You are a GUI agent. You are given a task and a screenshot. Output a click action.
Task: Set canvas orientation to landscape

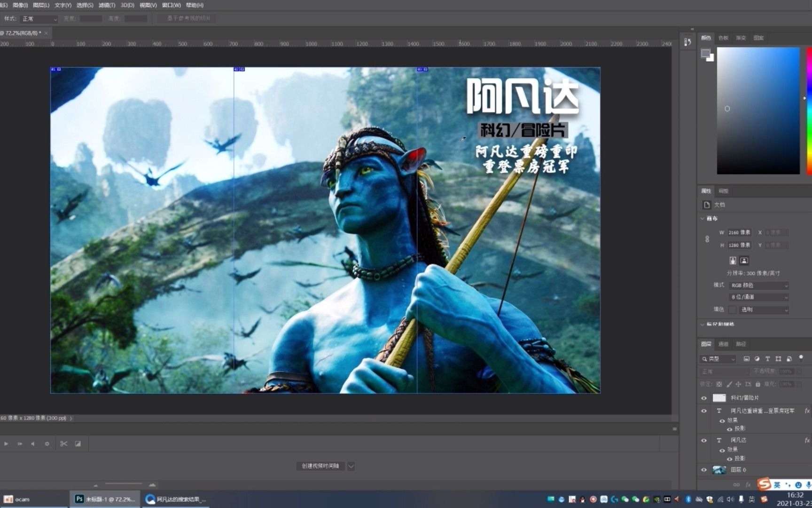tap(744, 261)
